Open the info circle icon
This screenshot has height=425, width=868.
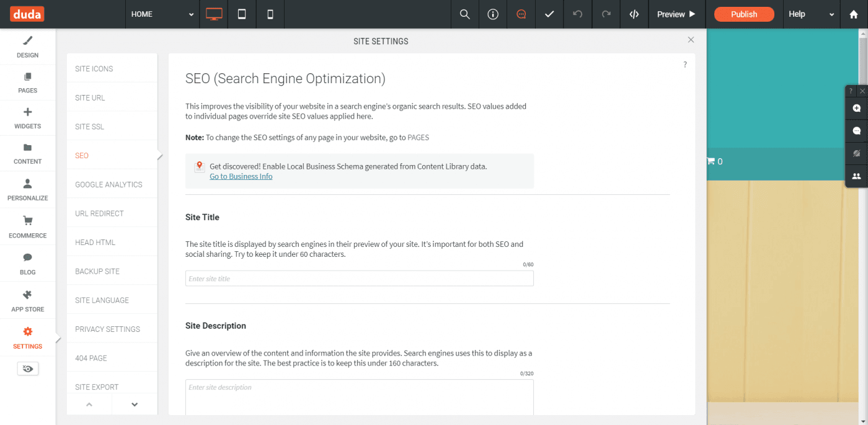point(493,14)
